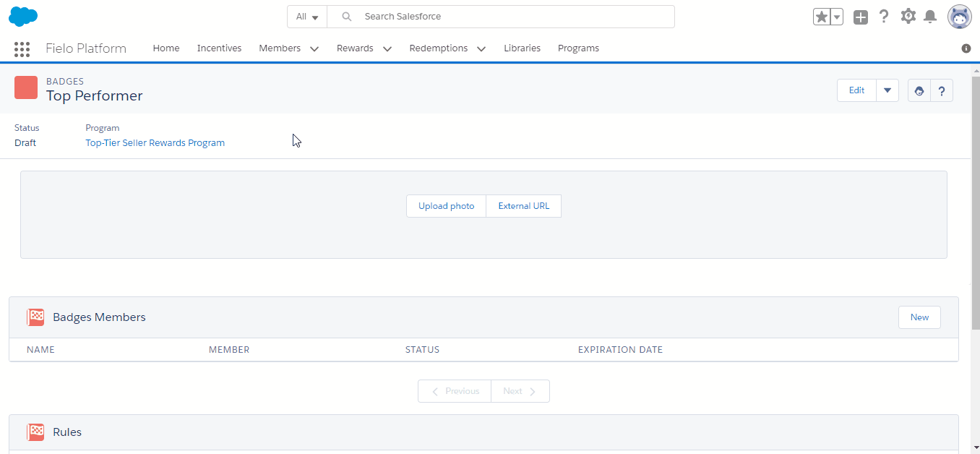Open the All search scope dropdown
This screenshot has width=980, height=454.
pyautogui.click(x=307, y=17)
